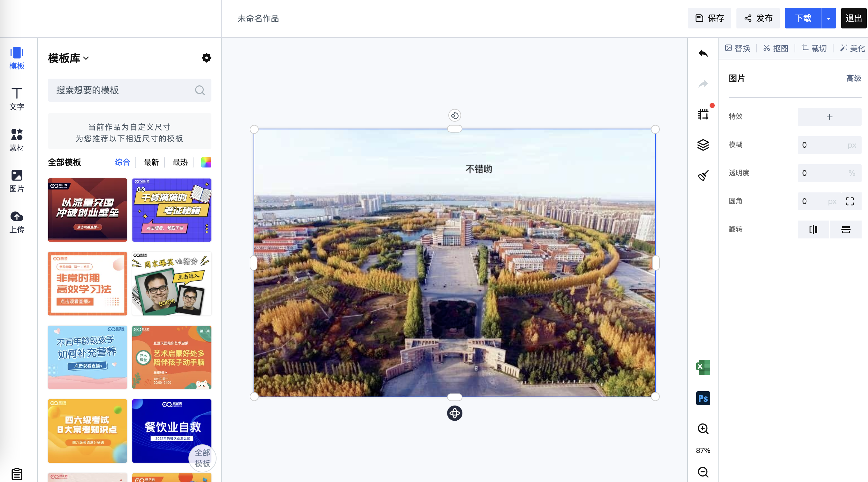Click the bottom-right image resize handle

tap(655, 397)
